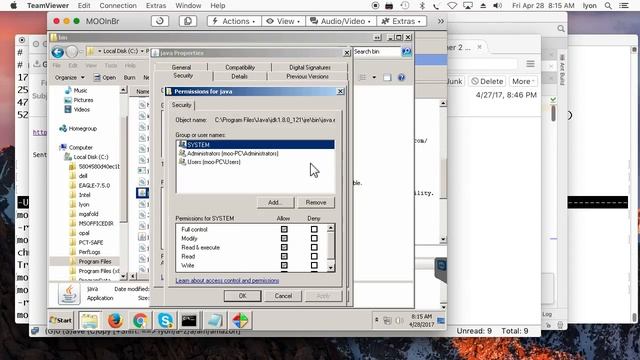The image size is (640, 360).
Task: Open the view options dropdown arrow in Explorer
Action: [x=374, y=77]
